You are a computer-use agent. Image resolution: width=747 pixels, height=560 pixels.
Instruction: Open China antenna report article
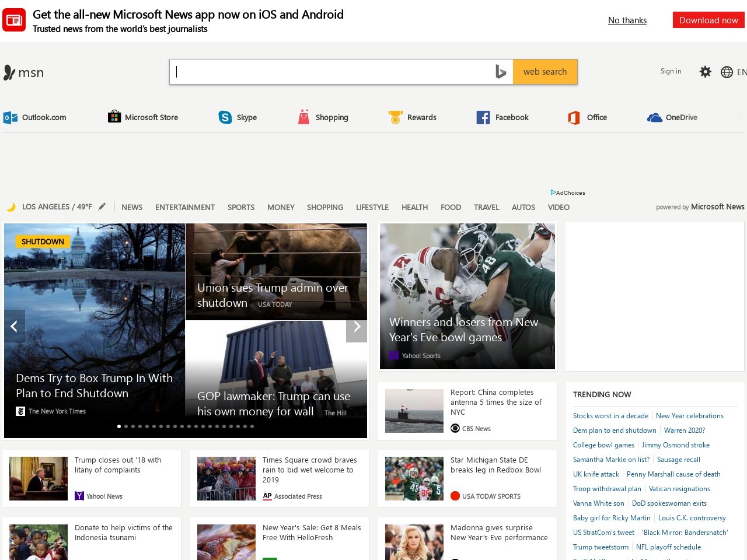pos(496,402)
